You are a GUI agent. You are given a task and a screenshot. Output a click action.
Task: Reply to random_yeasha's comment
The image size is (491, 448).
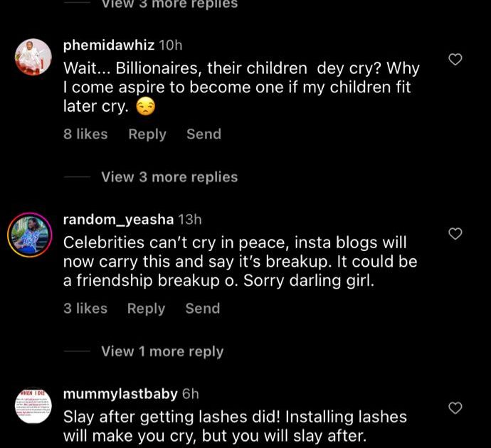click(146, 308)
